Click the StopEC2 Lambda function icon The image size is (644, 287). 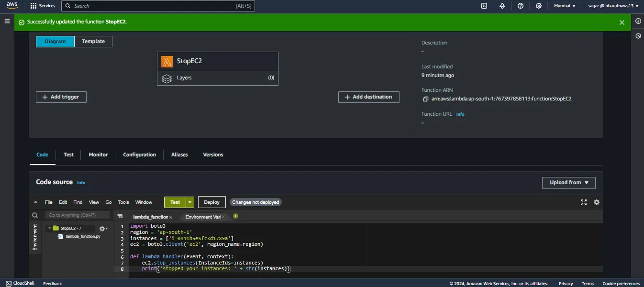click(x=167, y=61)
